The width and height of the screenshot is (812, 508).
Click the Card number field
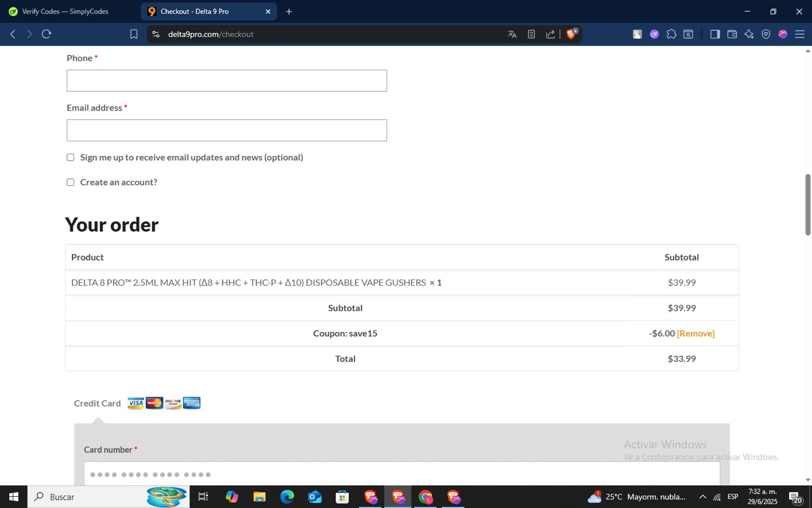(402, 474)
